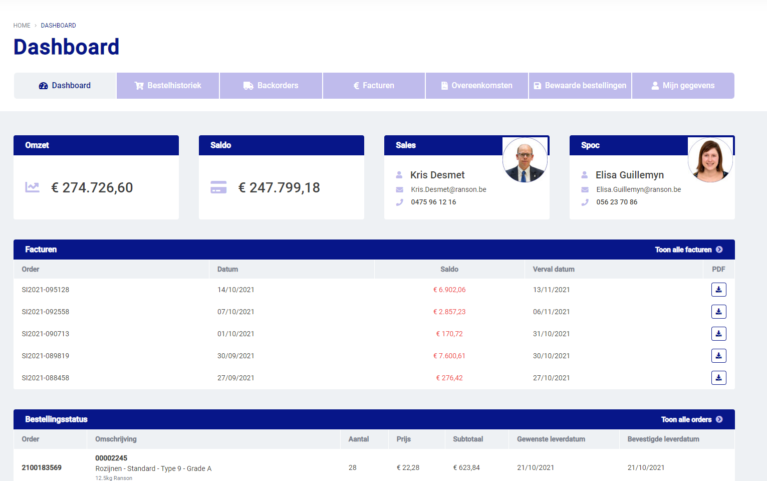Download PDF for invoice SI2021-089819
Screen dimensions: 767x481
[x=718, y=356]
